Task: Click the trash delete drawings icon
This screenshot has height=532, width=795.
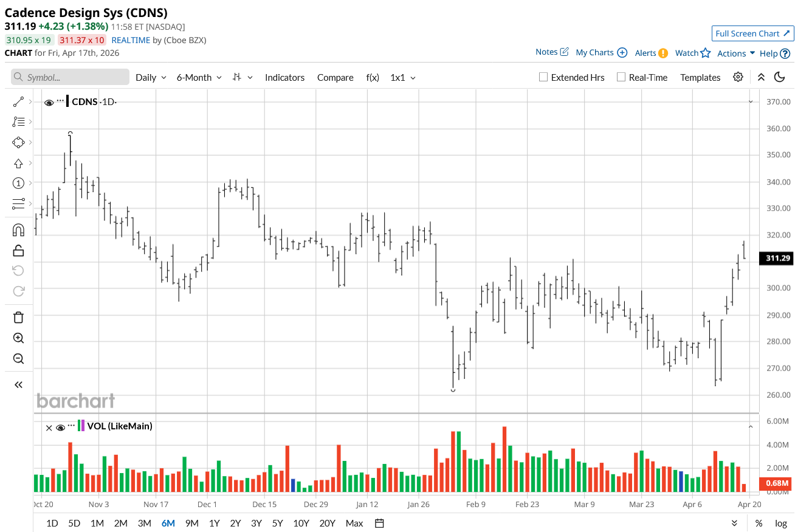Action: 18,317
